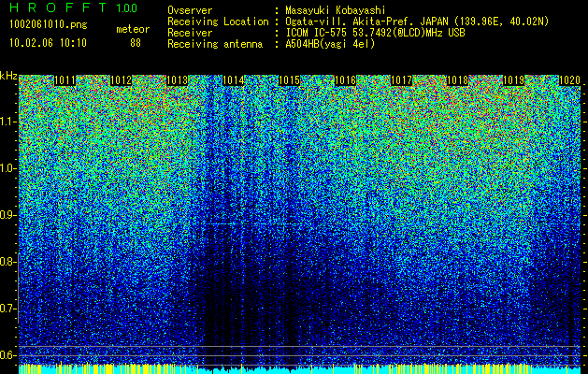
Task: Click the meteor label
Action: point(133,29)
